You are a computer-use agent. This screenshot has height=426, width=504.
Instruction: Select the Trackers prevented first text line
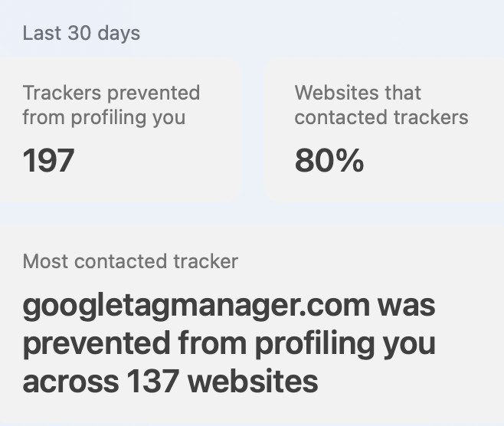click(x=111, y=93)
